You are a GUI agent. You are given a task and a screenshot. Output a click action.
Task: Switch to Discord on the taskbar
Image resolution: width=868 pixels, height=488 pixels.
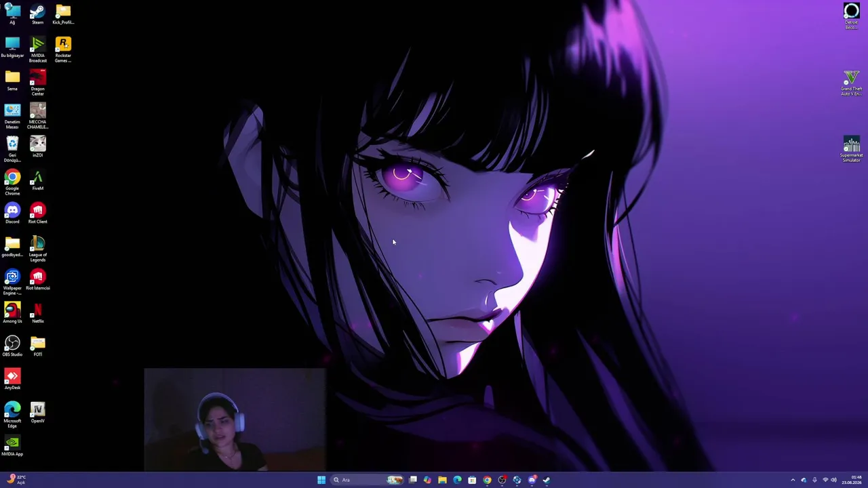pyautogui.click(x=532, y=480)
